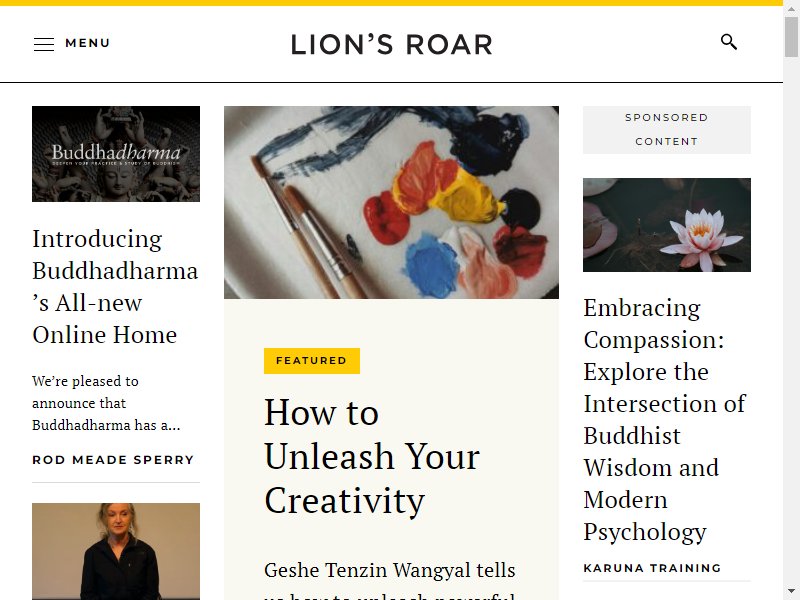Screen dimensions: 800x600
Task: Click the MENU label
Action: pos(88,43)
